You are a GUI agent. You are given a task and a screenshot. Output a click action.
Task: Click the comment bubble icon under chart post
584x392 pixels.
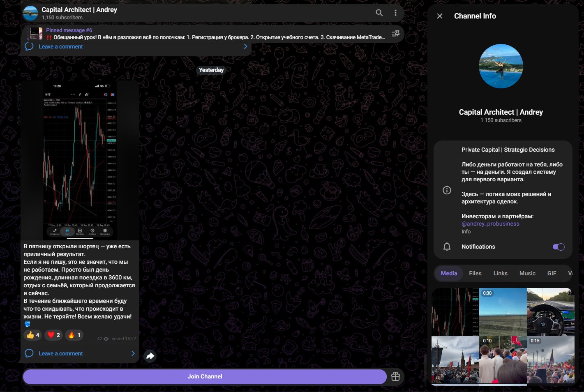pos(29,353)
